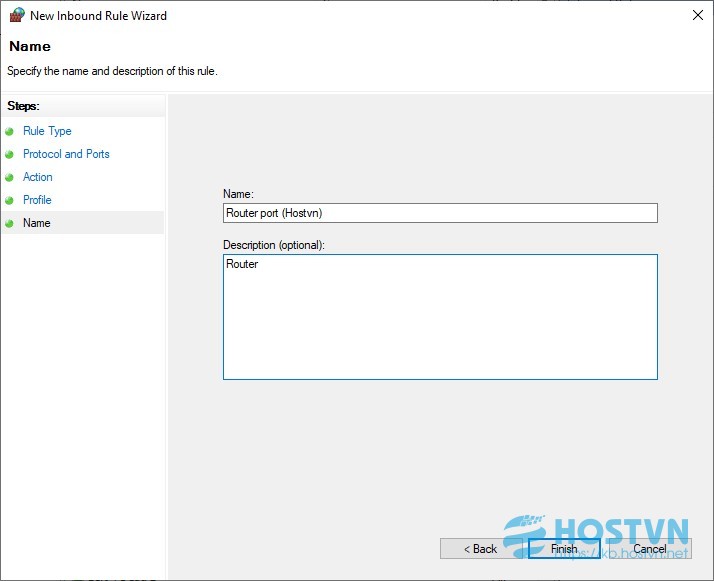This screenshot has width=714, height=581.
Task: Click the 'Steps:' sidebar heading
Action: pyautogui.click(x=23, y=106)
